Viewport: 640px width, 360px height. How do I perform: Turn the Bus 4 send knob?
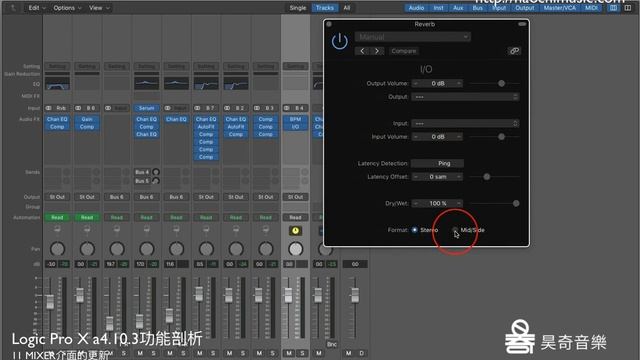(156, 172)
